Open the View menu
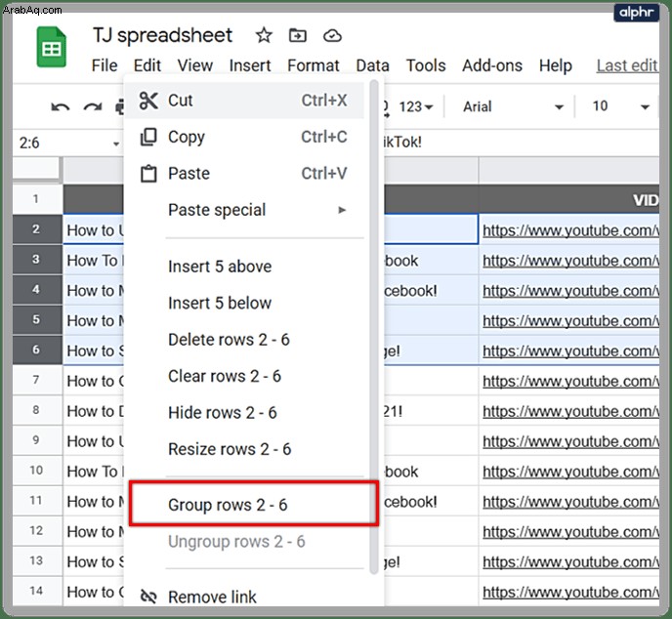 pyautogui.click(x=195, y=65)
